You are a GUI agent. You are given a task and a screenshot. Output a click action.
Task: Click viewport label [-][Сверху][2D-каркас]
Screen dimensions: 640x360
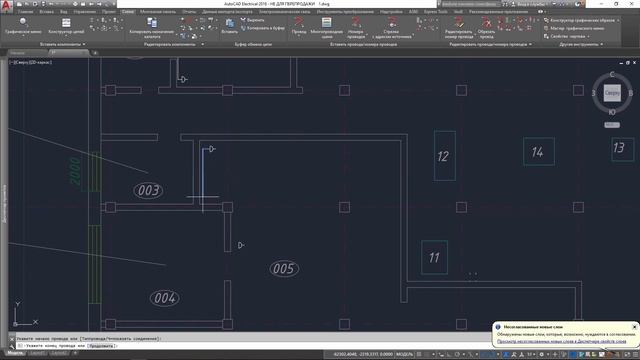click(31, 62)
